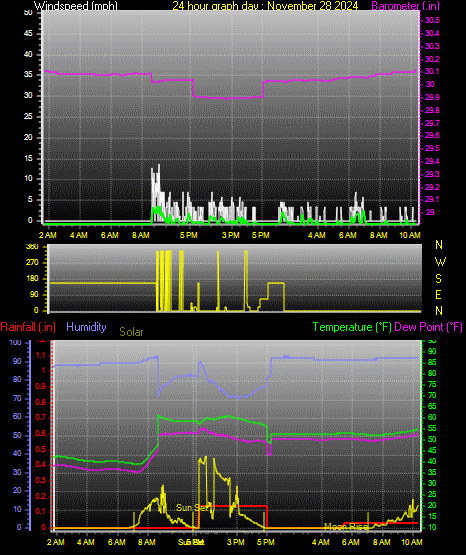Click the green Temperature (°F) legend label
This screenshot has width=466, height=555.
(352, 327)
